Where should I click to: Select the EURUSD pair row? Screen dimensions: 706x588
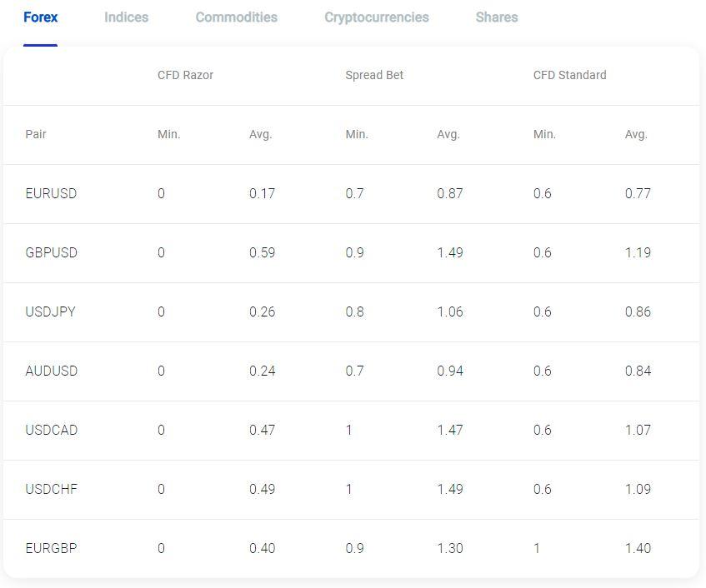coord(351,194)
